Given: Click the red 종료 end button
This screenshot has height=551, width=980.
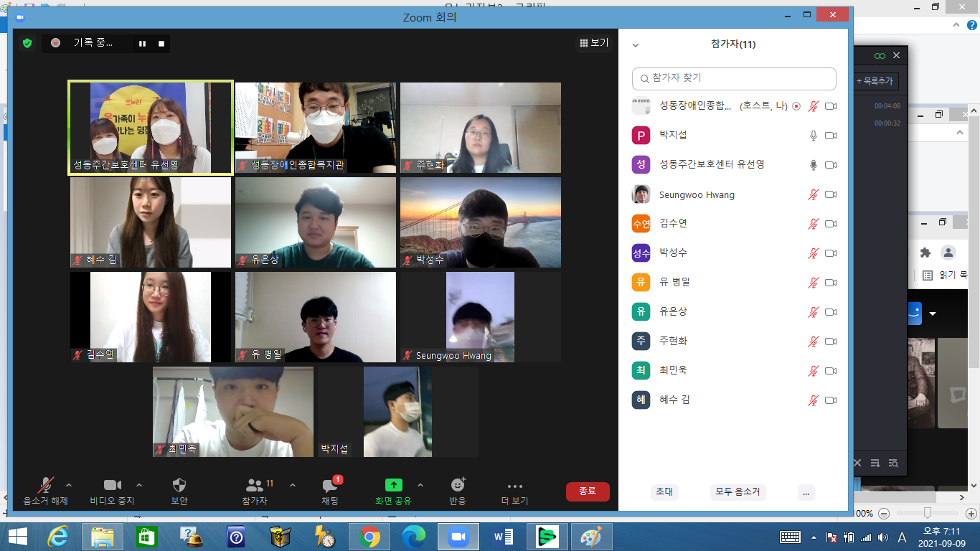Looking at the screenshot, I should tap(588, 491).
